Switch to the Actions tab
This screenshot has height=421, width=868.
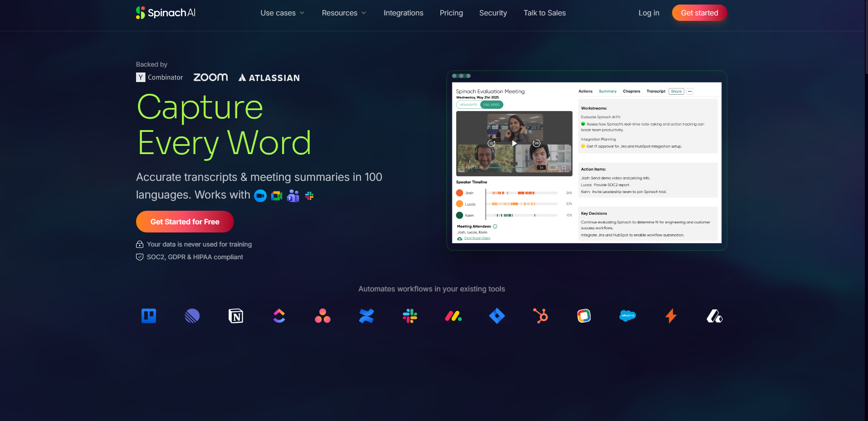585,92
